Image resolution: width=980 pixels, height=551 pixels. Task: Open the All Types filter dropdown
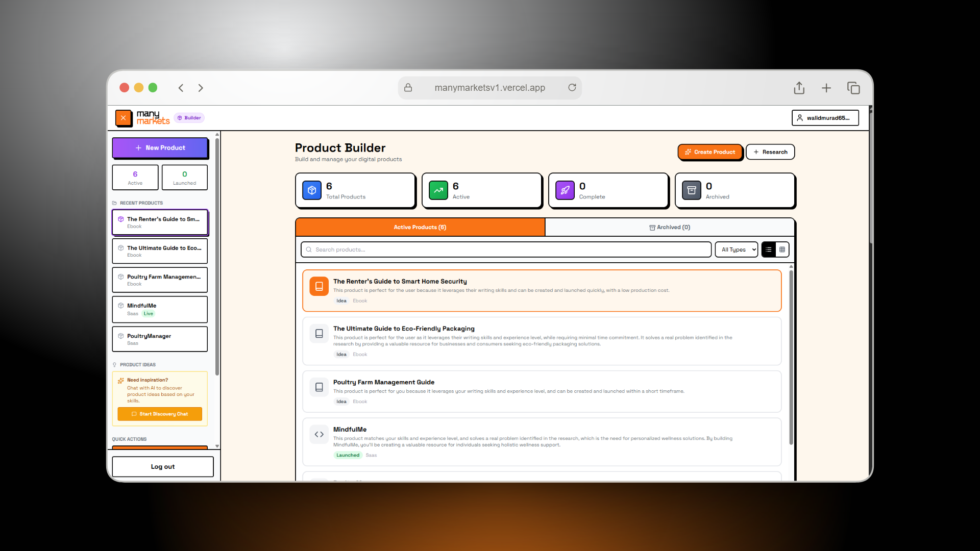click(x=736, y=249)
